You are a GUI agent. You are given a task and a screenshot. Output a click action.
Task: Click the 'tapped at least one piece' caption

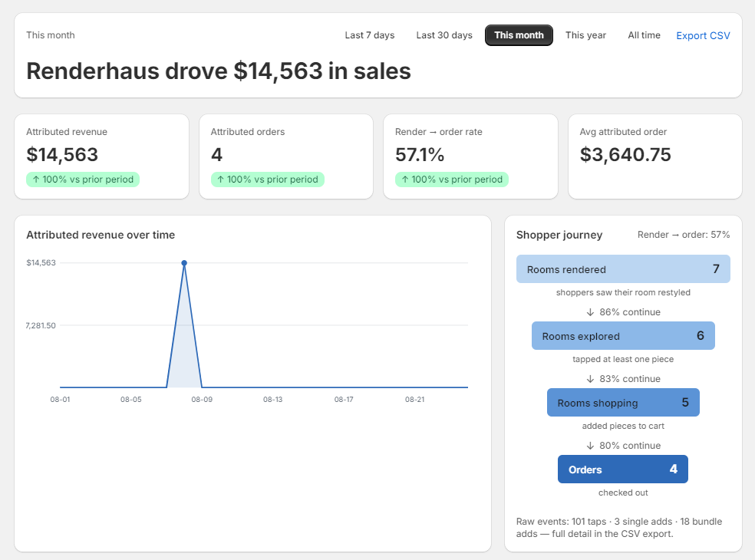pos(623,359)
